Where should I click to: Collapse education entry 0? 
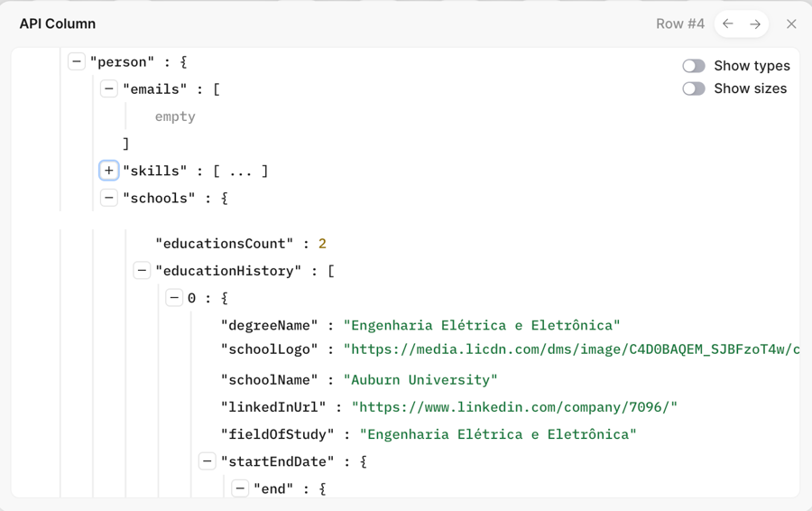point(174,298)
